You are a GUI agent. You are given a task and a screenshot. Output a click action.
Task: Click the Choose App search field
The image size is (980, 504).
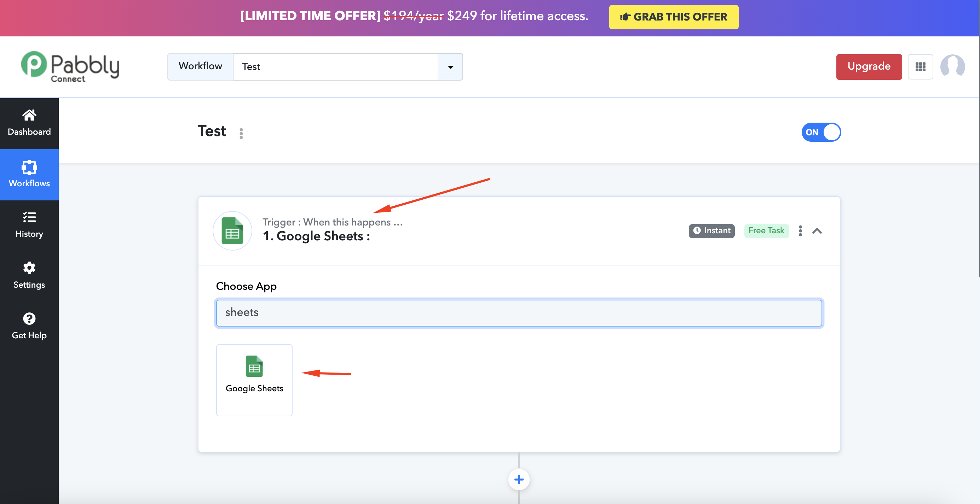coord(519,312)
